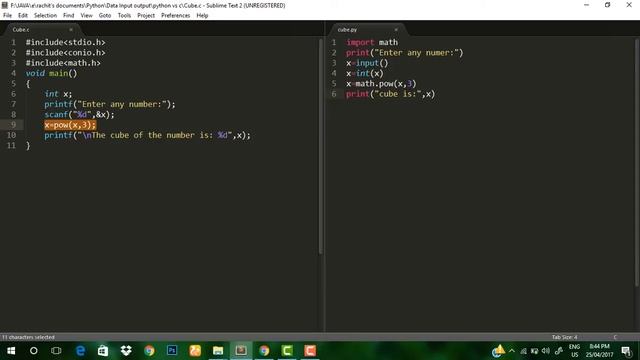The width and height of the screenshot is (640, 360).
Task: Click the Sublime Text title bar icon
Action: (5, 5)
